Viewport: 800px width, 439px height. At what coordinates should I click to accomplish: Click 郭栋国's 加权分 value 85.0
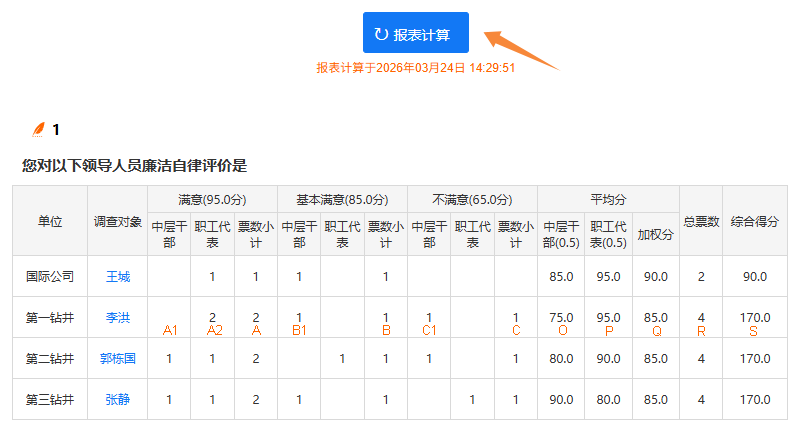tap(656, 358)
